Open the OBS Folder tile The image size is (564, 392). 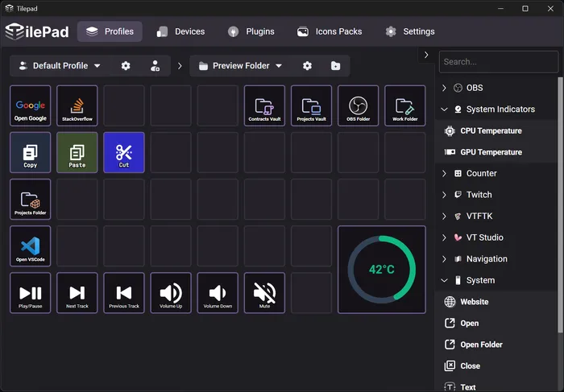[359, 106]
